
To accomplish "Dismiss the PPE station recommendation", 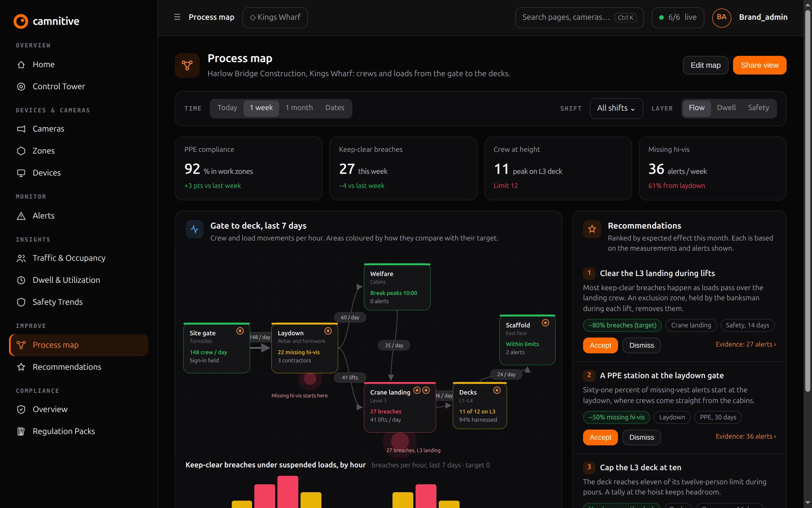I will (x=641, y=437).
